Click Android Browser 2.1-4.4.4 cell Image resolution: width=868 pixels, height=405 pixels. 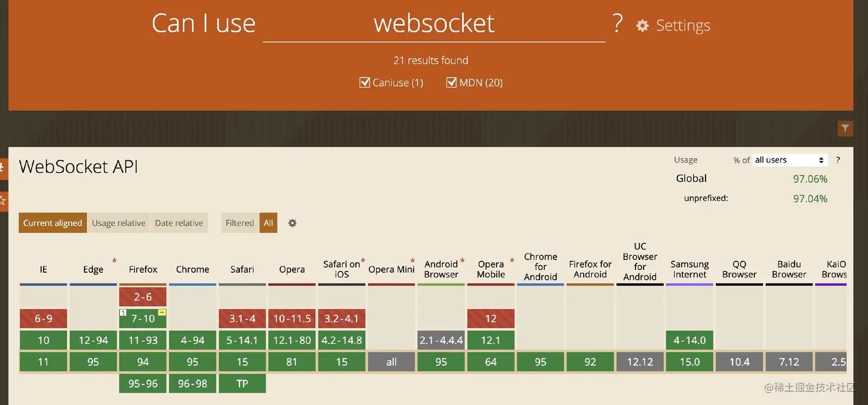[x=441, y=340]
